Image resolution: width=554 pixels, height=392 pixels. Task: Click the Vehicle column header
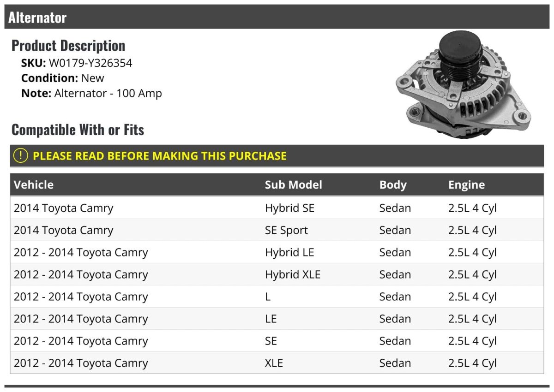[34, 185]
